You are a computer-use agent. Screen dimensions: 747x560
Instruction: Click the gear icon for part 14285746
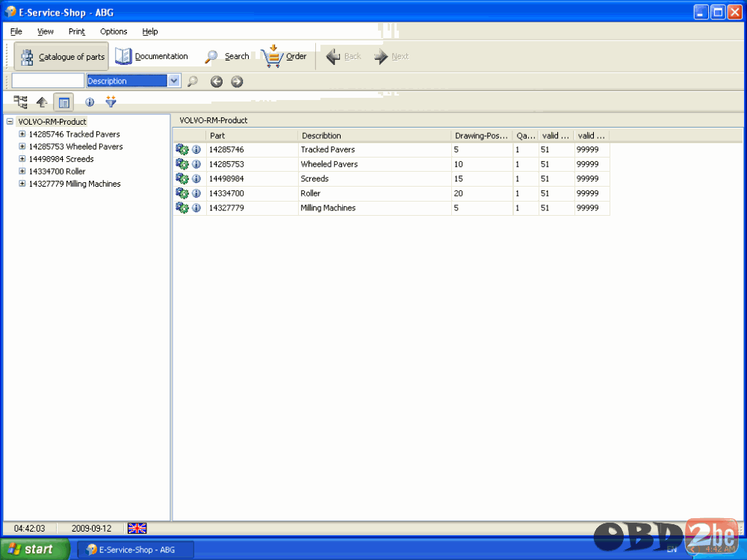pos(182,149)
